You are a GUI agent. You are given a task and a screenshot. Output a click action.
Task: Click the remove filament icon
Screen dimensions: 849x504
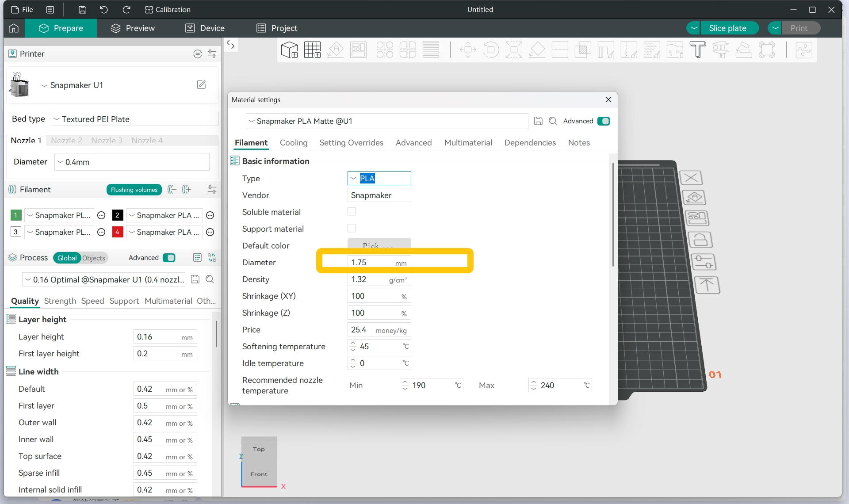172,190
